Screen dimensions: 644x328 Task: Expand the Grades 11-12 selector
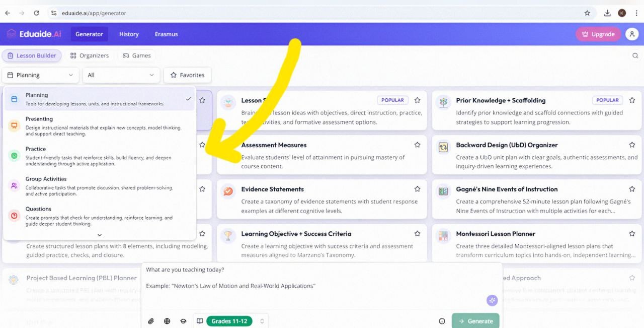pyautogui.click(x=262, y=321)
